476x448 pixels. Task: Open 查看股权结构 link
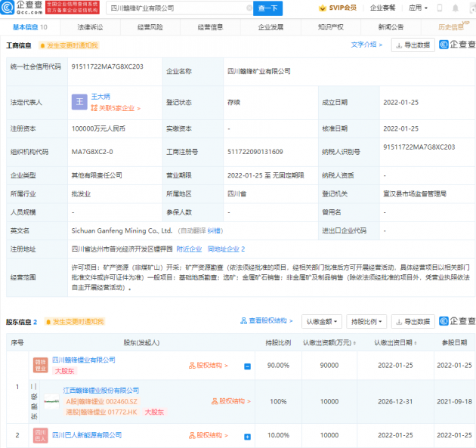click(267, 321)
